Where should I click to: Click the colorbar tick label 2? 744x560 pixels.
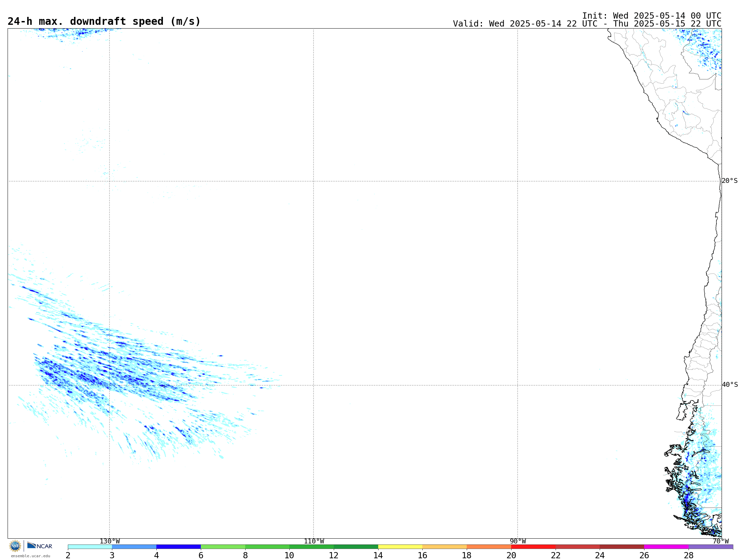(68, 556)
